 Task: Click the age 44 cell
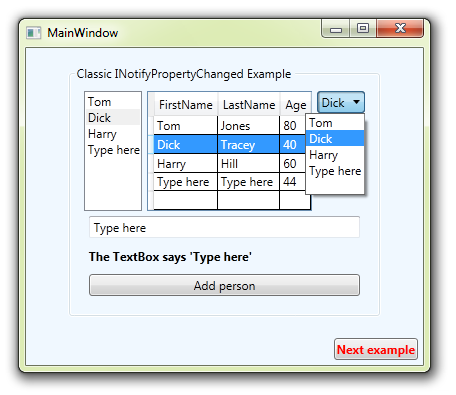293,182
